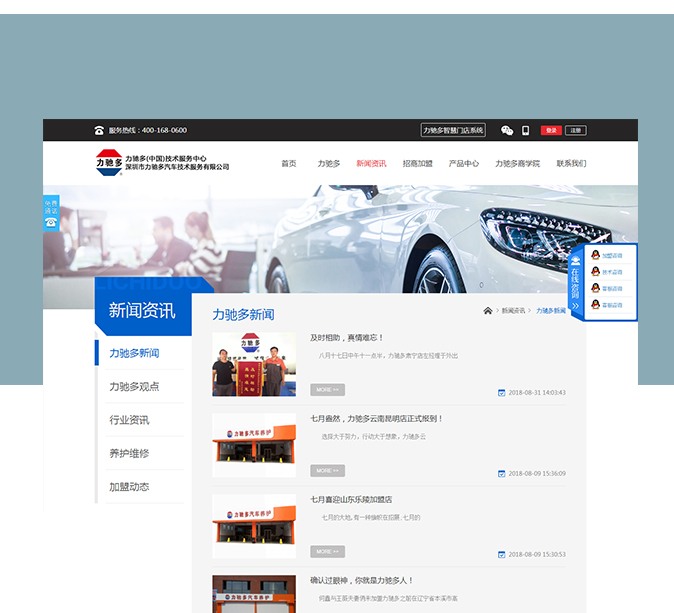Click the home icon in breadcrumb
The width and height of the screenshot is (674, 613).
point(487,310)
